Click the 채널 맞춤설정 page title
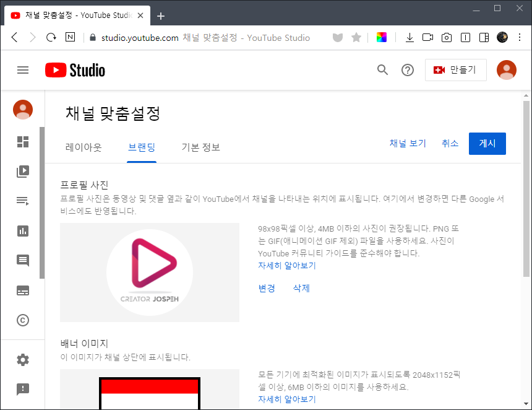This screenshot has width=532, height=410. [x=113, y=113]
